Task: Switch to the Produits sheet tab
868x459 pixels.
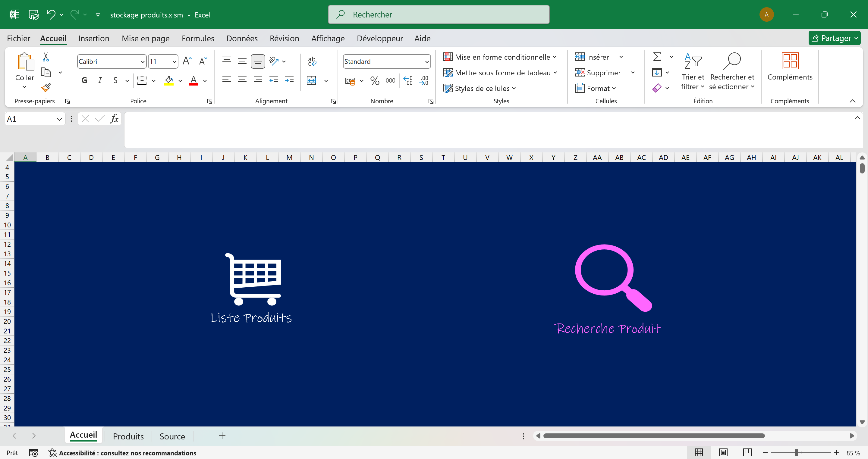Action: point(128,436)
